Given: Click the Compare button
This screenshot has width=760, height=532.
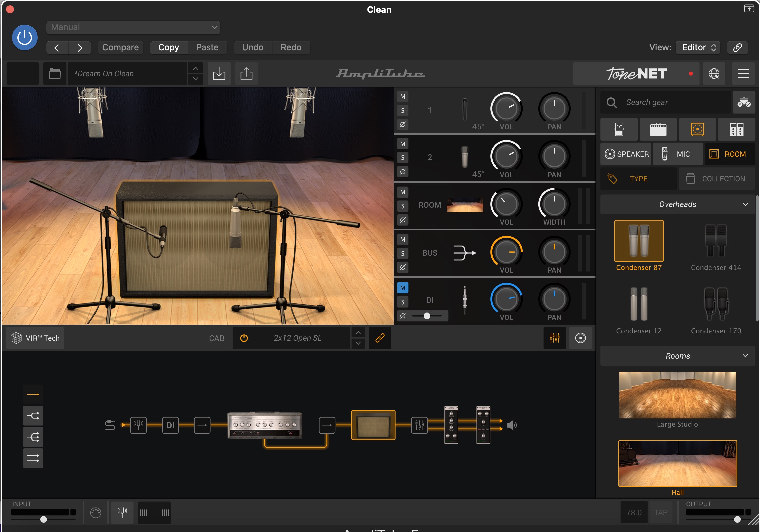Looking at the screenshot, I should (120, 47).
